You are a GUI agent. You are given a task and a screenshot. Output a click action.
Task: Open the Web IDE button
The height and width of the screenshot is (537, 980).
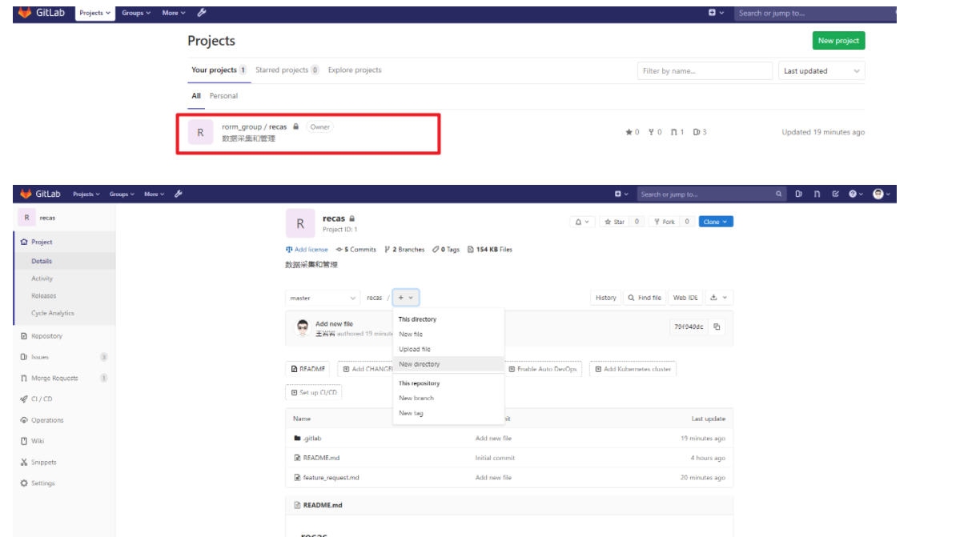pos(685,298)
